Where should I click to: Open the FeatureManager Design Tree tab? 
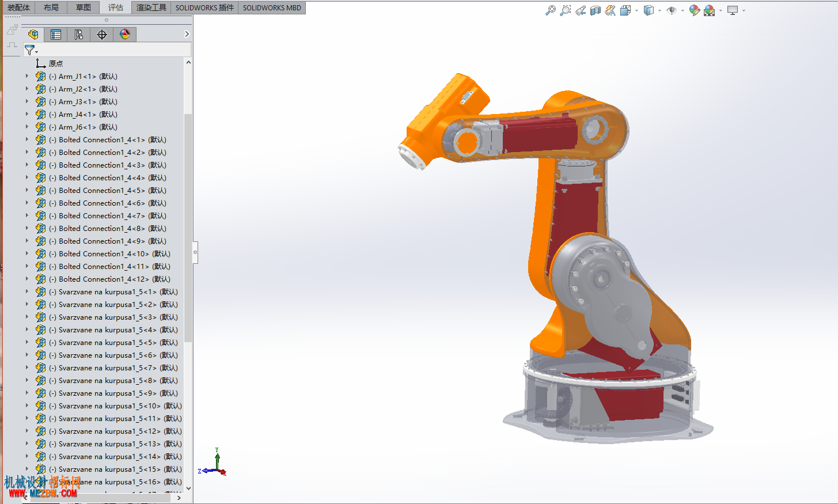33,35
